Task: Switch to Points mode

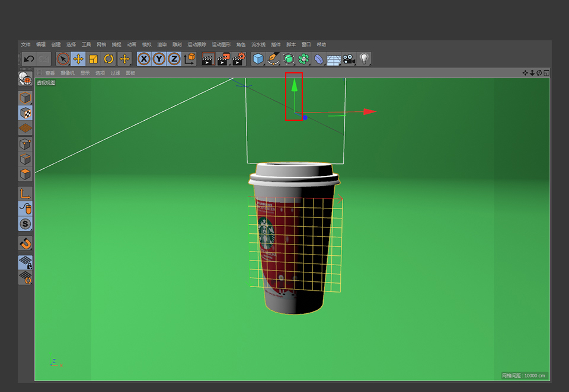Action: [x=25, y=144]
